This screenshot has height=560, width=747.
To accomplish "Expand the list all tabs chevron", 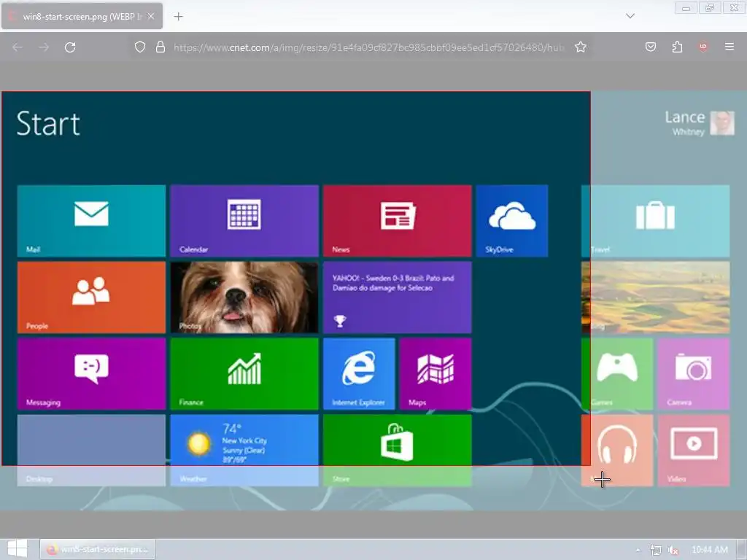I will coord(630,16).
